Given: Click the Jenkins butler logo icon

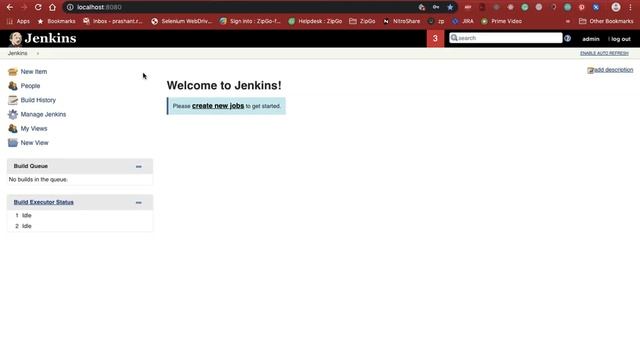Looking at the screenshot, I should click(x=16, y=39).
